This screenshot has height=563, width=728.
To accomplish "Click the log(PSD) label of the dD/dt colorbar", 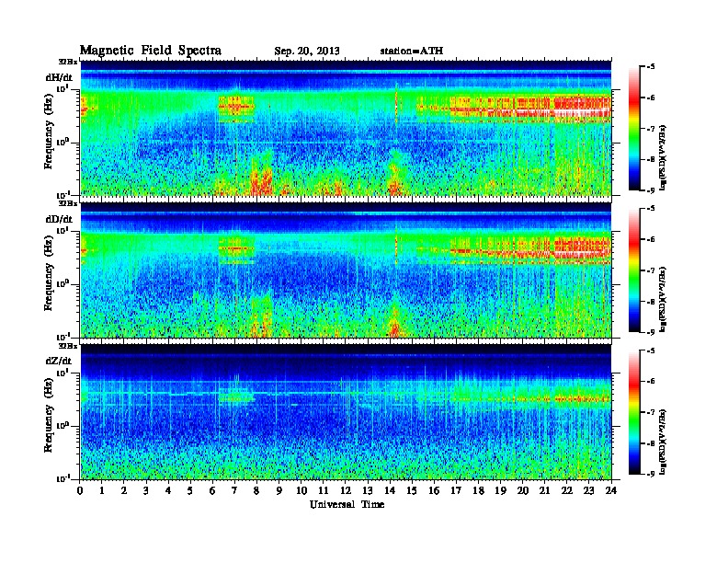I will tap(664, 299).
